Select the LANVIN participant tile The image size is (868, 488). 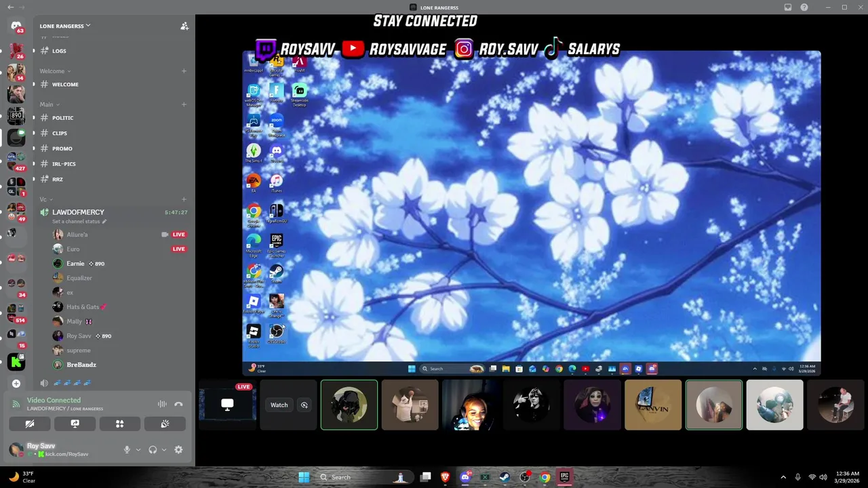[653, 405]
